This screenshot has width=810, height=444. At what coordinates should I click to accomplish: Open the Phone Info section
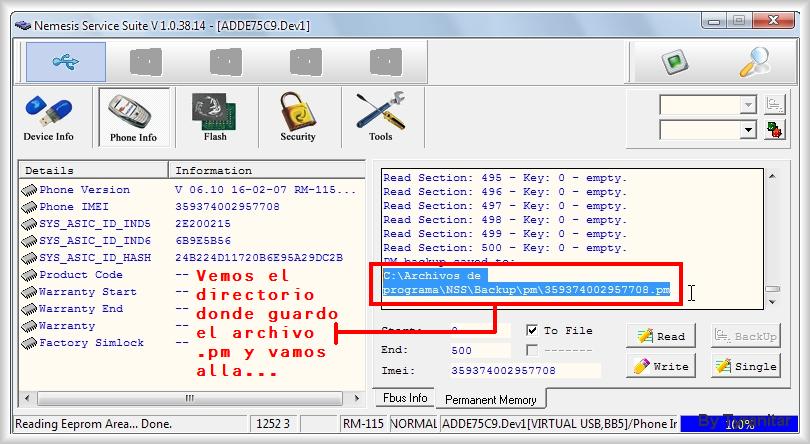pyautogui.click(x=133, y=117)
